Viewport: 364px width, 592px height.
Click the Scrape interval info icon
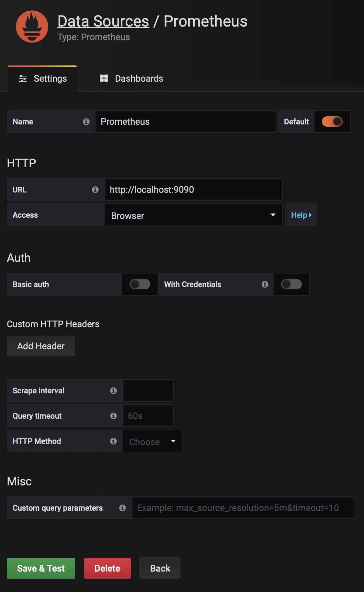coord(113,390)
